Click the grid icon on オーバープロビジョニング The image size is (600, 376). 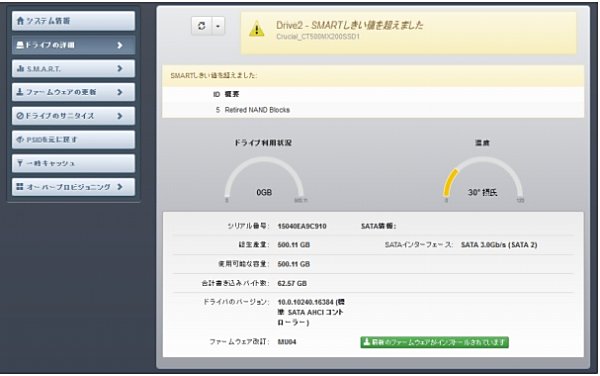20,187
